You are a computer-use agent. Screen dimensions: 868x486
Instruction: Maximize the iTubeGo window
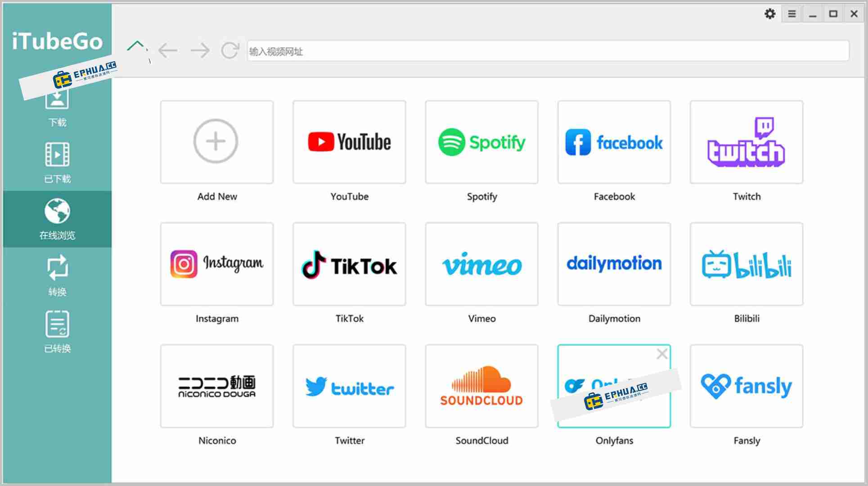point(833,14)
